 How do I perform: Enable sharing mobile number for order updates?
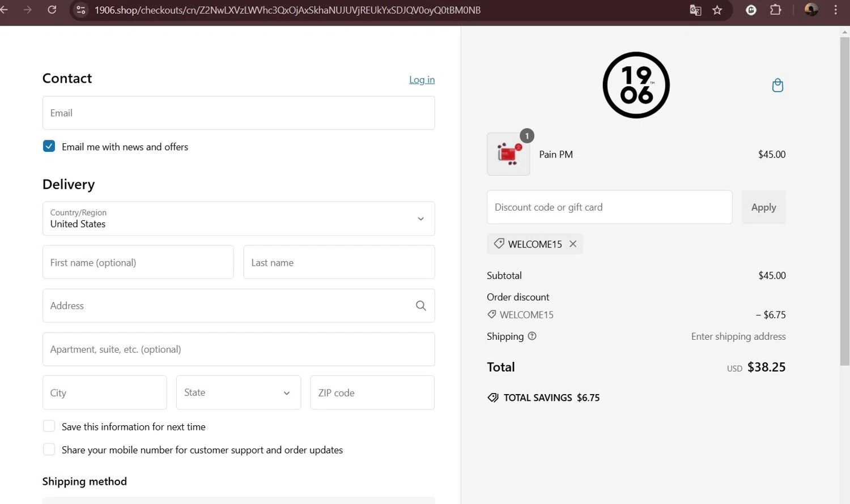[49, 449]
